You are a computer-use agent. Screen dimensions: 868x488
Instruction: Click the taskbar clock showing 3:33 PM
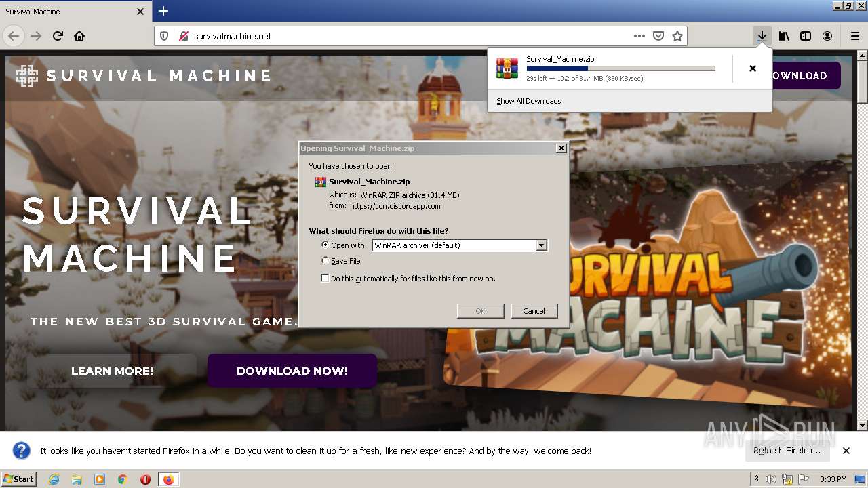pos(833,479)
